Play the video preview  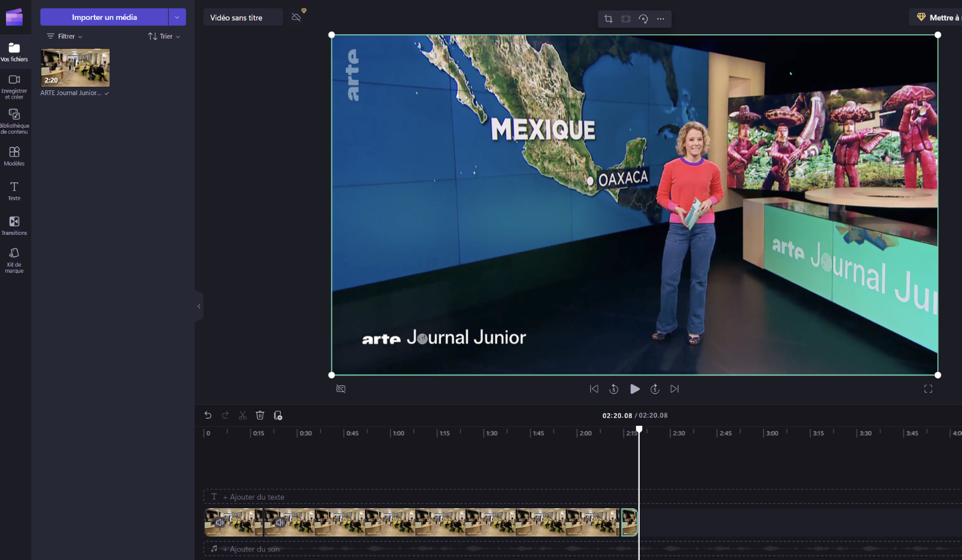(635, 389)
